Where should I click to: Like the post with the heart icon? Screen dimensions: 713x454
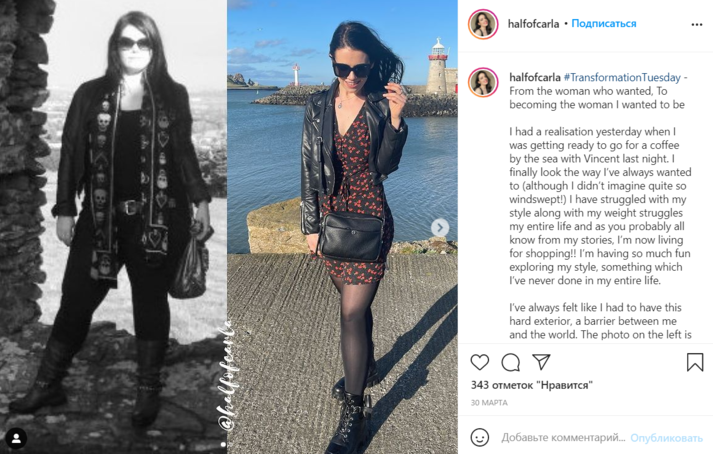(479, 362)
